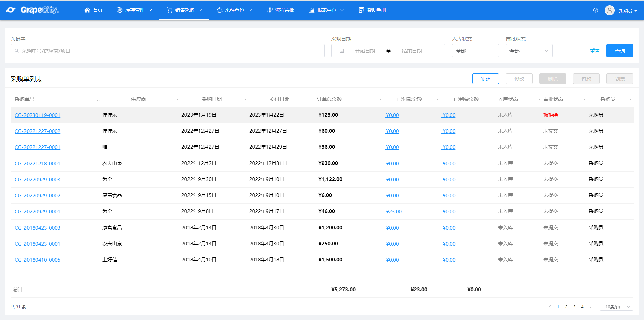Open order CG-20230119-0001
This screenshot has height=320, width=644.
coord(38,115)
